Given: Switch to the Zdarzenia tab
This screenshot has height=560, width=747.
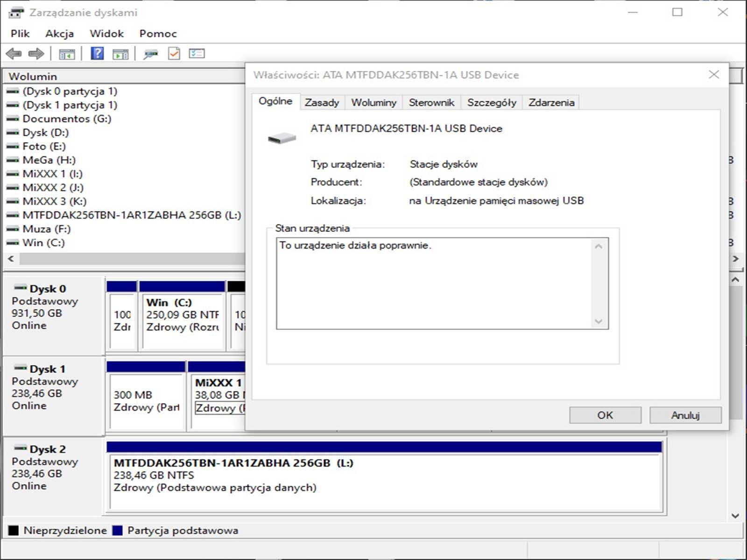Looking at the screenshot, I should [x=551, y=103].
